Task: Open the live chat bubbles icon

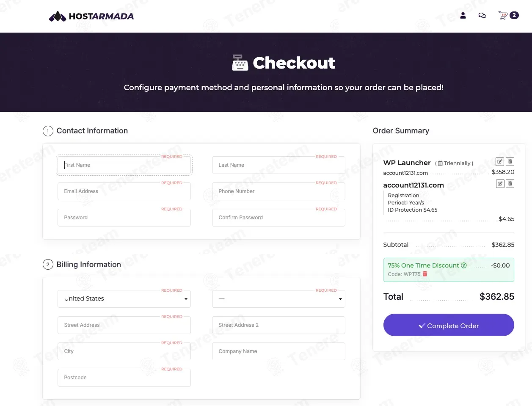Action: [482, 15]
